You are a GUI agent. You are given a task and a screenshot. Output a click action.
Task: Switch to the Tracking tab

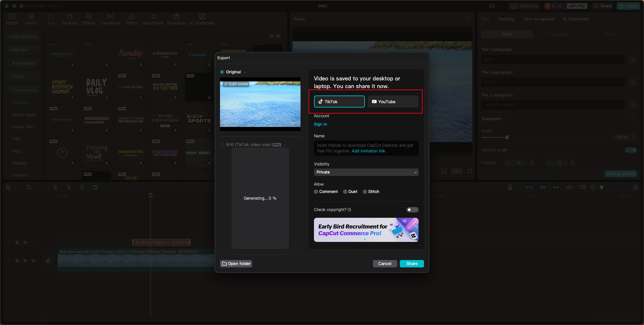tap(506, 19)
